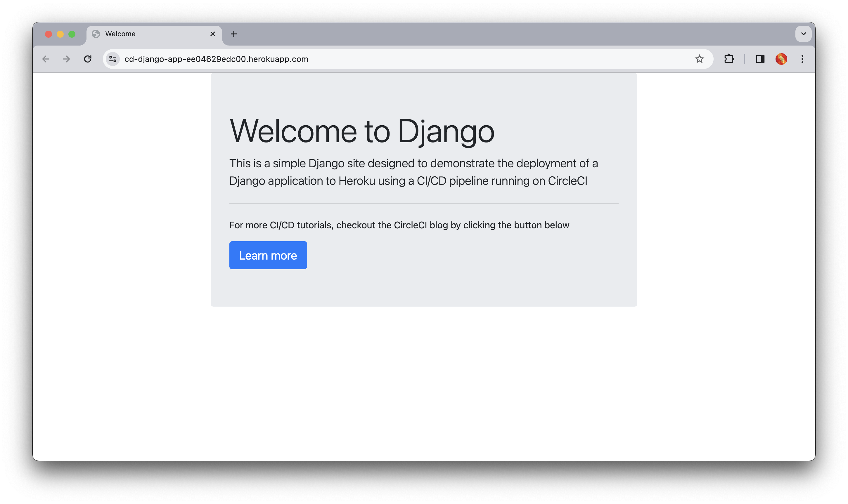848x504 pixels.
Task: Click the green fullscreen window control
Action: click(x=72, y=34)
